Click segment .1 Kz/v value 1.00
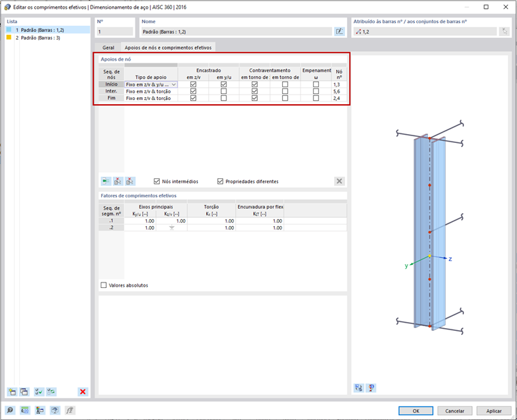This screenshot has width=517, height=420. [x=171, y=221]
